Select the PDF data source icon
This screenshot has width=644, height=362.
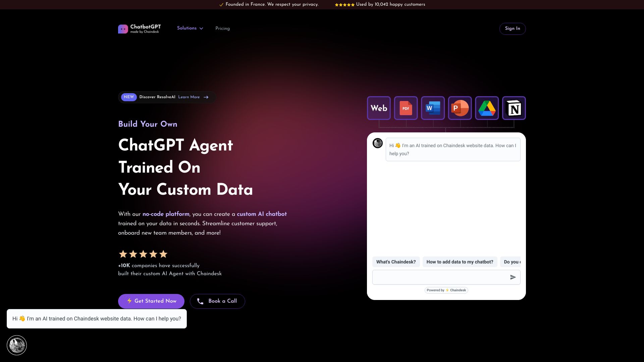pos(406,108)
